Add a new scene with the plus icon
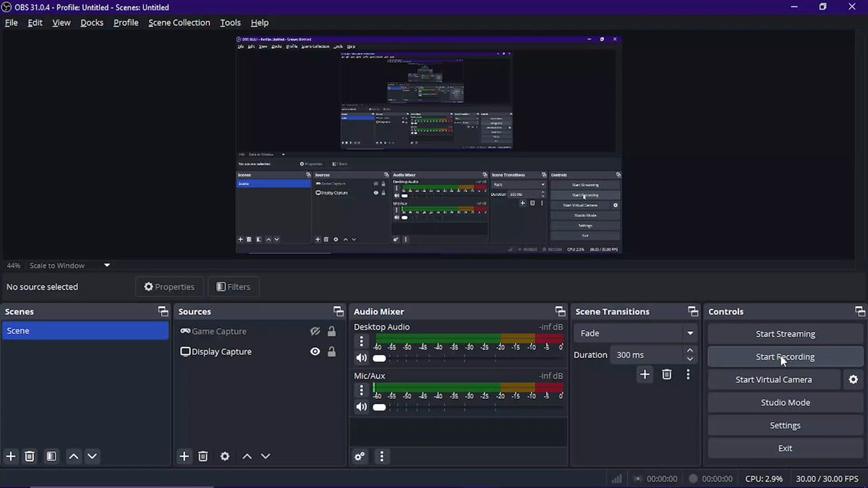Image resolution: width=868 pixels, height=488 pixels. (11, 456)
